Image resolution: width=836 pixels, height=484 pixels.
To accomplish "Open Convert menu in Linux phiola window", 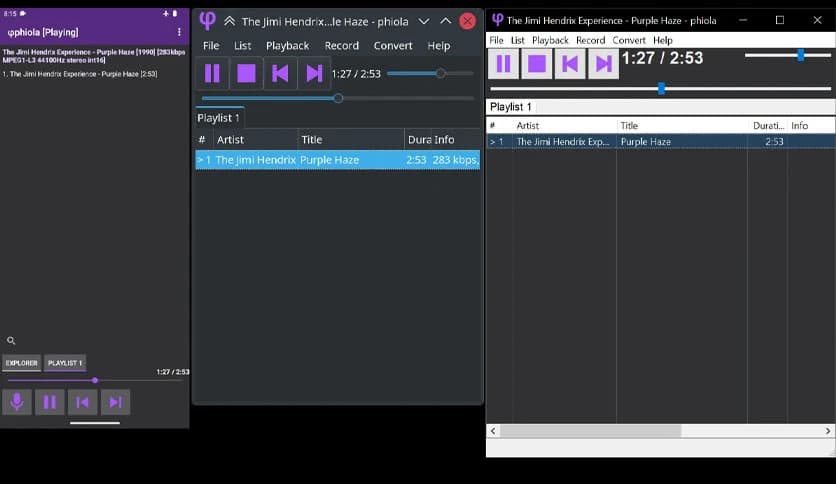I will (x=393, y=46).
